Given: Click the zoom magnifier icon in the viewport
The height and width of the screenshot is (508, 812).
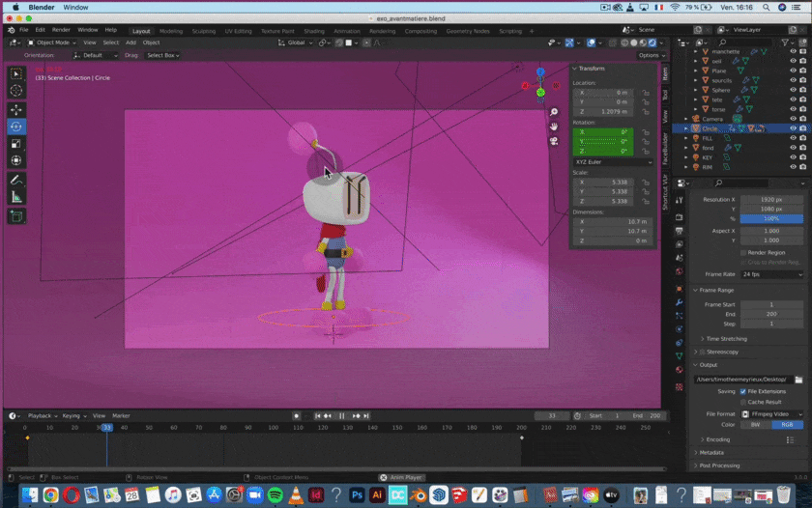Looking at the screenshot, I should point(554,112).
